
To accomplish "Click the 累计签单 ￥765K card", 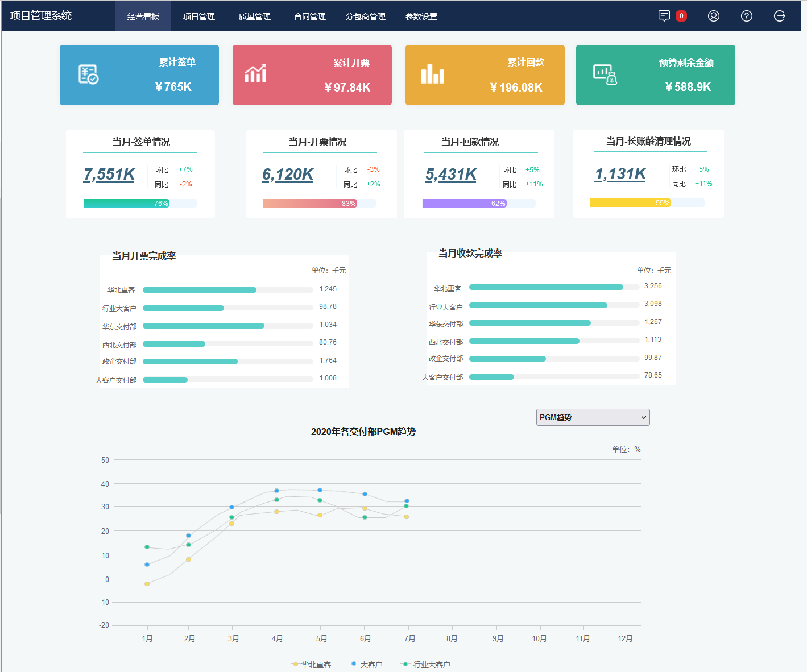I will click(x=139, y=75).
